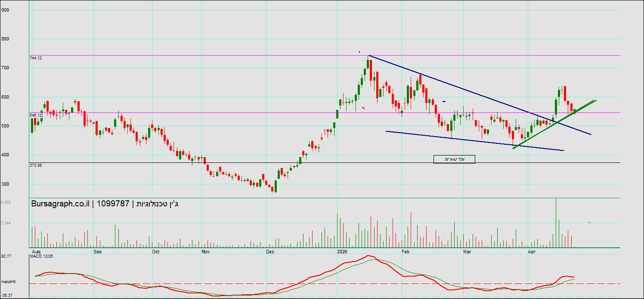
Task: Click the 900 price axis label
Action: coord(6,10)
